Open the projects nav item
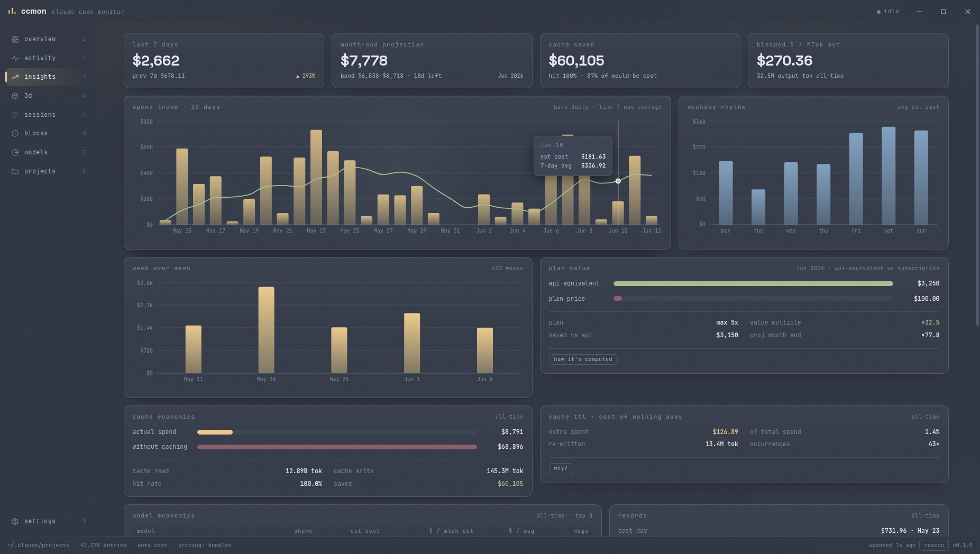 click(x=48, y=171)
